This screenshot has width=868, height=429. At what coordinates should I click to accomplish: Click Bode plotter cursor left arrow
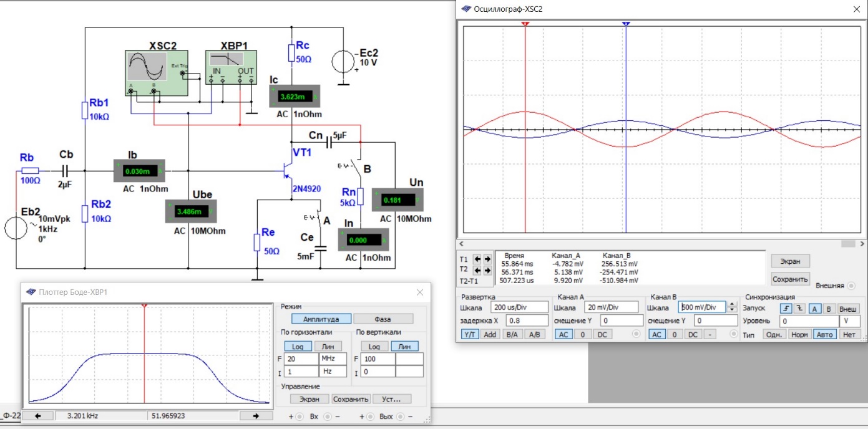coord(39,415)
